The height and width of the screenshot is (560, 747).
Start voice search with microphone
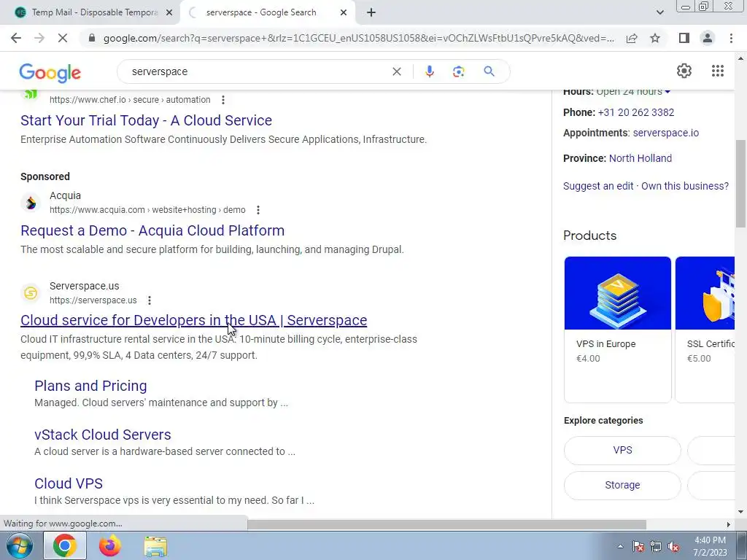tap(429, 71)
